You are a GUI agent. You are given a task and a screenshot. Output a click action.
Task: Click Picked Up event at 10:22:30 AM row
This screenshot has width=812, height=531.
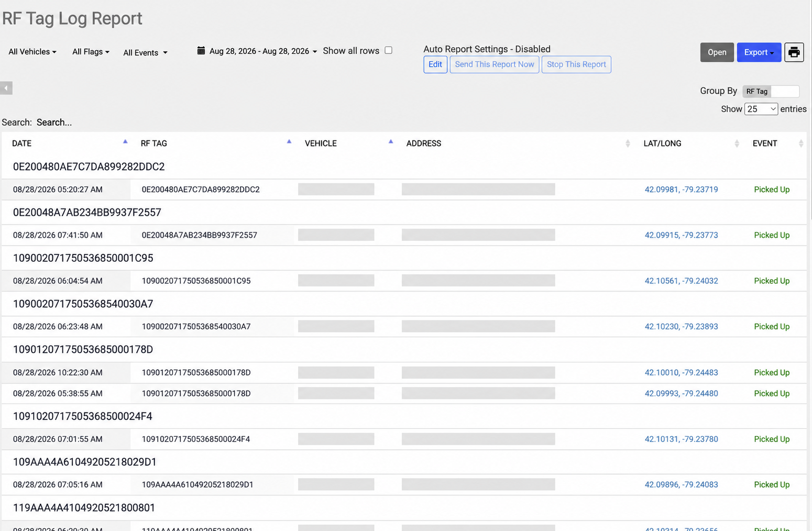point(772,372)
